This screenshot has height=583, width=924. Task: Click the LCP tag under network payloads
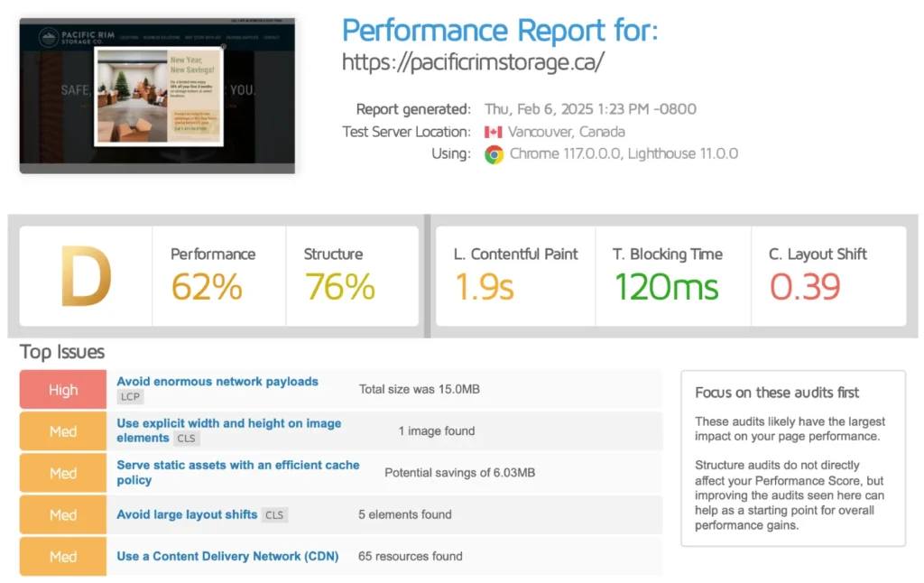click(x=130, y=396)
